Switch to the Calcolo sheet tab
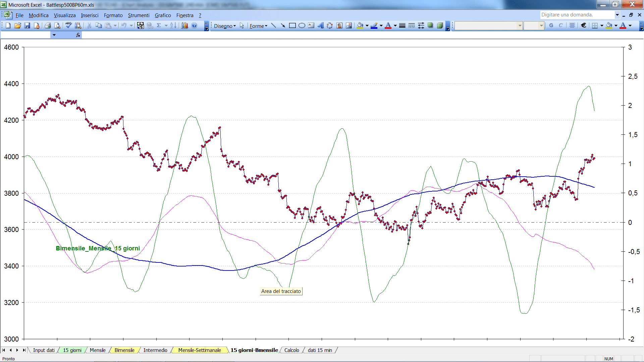This screenshot has height=362, width=644. point(291,350)
